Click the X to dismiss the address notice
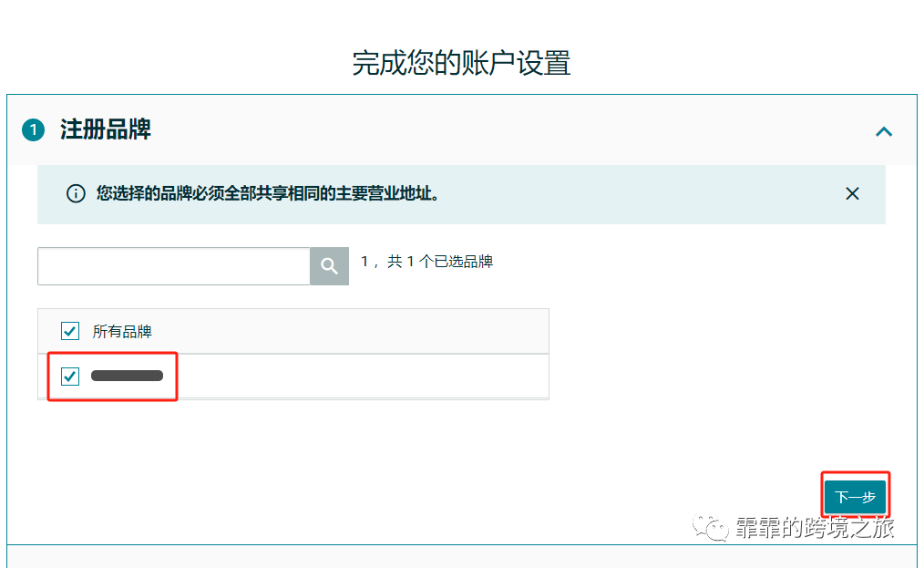The image size is (924, 568). [852, 193]
